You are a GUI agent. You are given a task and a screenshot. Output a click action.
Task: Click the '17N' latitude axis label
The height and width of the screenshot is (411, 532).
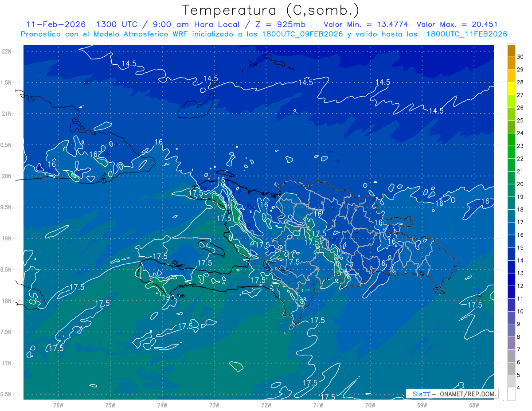(x=8, y=363)
